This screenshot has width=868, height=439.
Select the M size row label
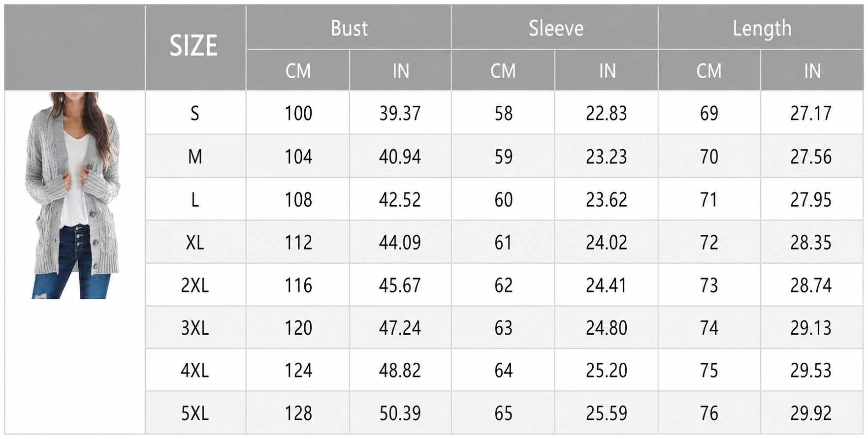[195, 157]
